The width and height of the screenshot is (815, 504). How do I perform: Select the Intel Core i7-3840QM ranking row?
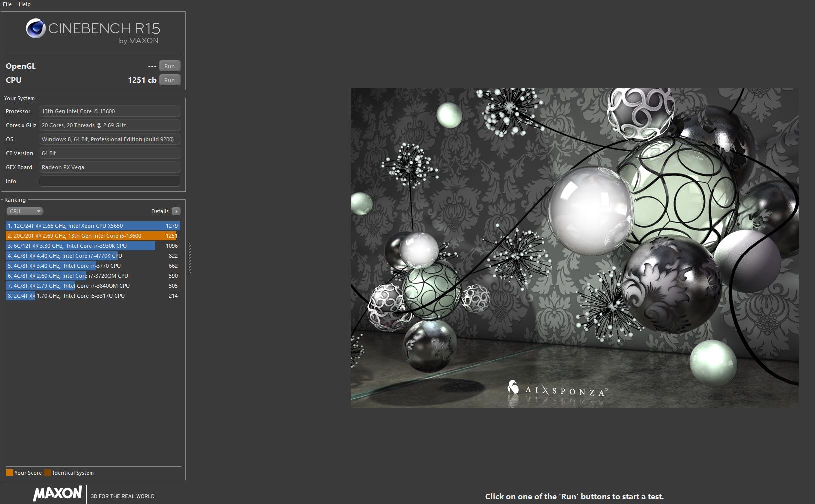(x=93, y=286)
